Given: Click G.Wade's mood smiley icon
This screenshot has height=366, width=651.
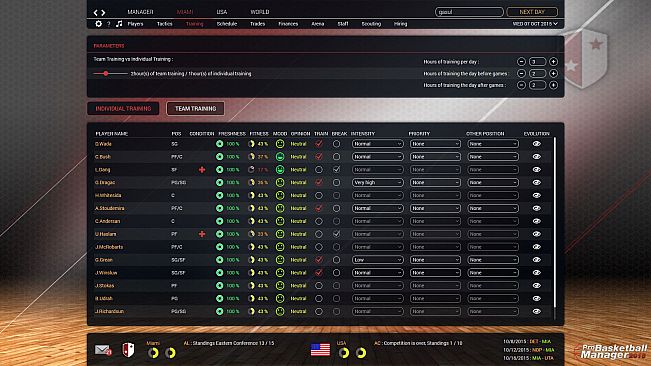Looking at the screenshot, I should click(x=280, y=144).
